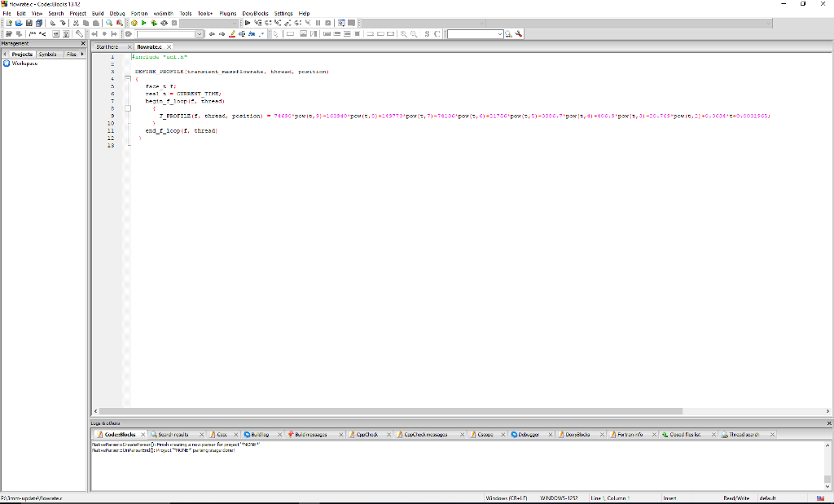Undo the last edit
Image resolution: width=834 pixels, height=504 pixels.
click(52, 23)
